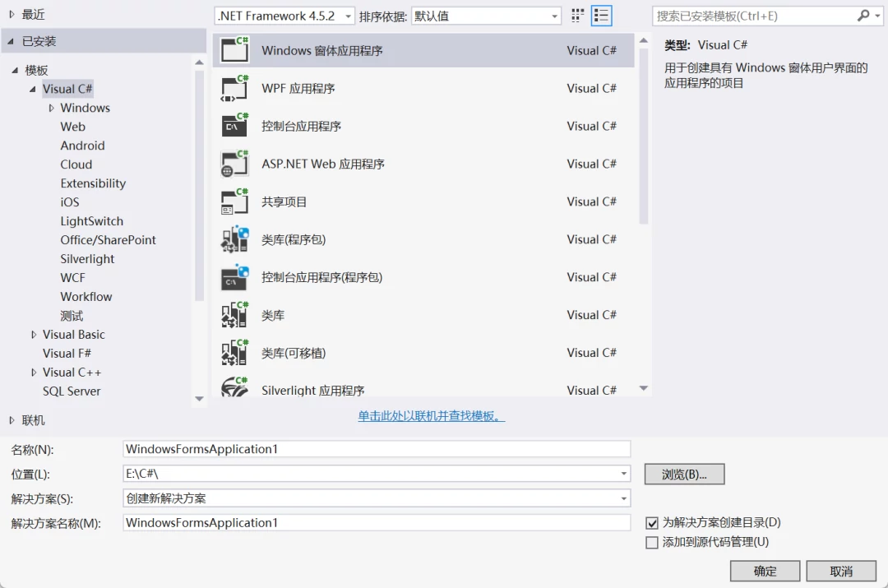Viewport: 888px width, 588px height.
Task: Choose the WPF 应用程序 template icon
Action: coord(234,88)
